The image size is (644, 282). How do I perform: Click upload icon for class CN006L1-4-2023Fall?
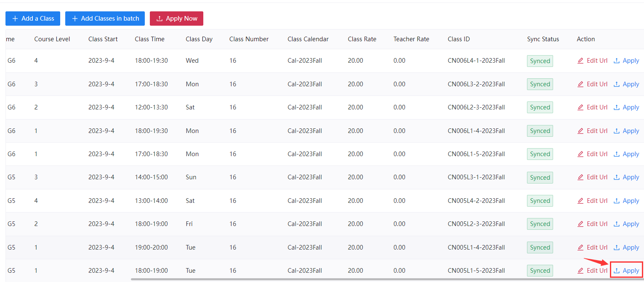pyautogui.click(x=617, y=131)
